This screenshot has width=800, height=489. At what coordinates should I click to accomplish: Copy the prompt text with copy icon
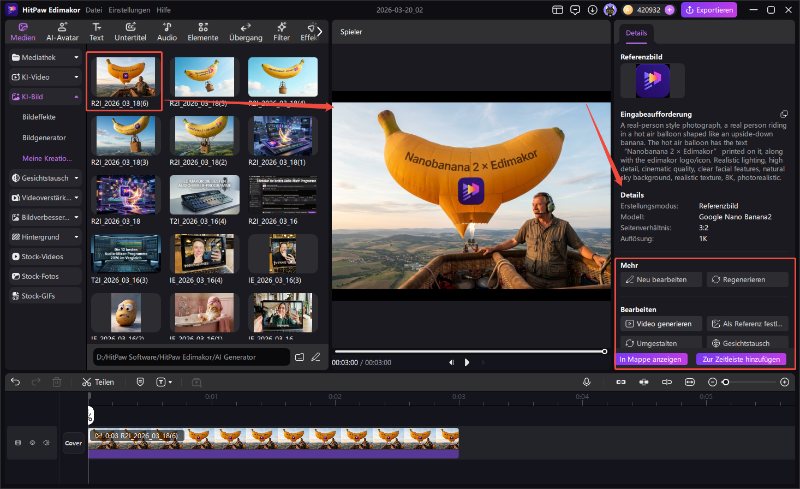tap(784, 114)
